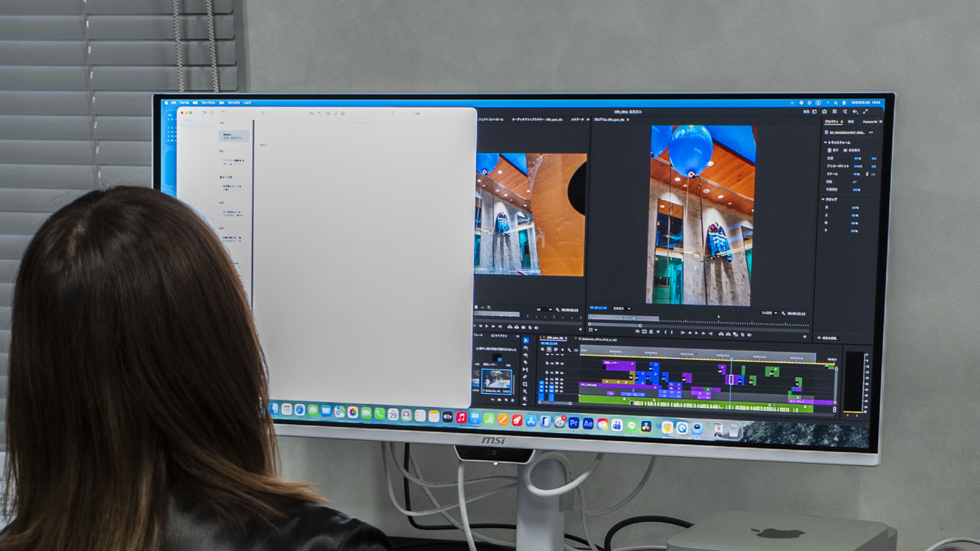Viewport: 980px width, 551px height.
Task: Open LINE app from the Dock
Action: coord(632,425)
